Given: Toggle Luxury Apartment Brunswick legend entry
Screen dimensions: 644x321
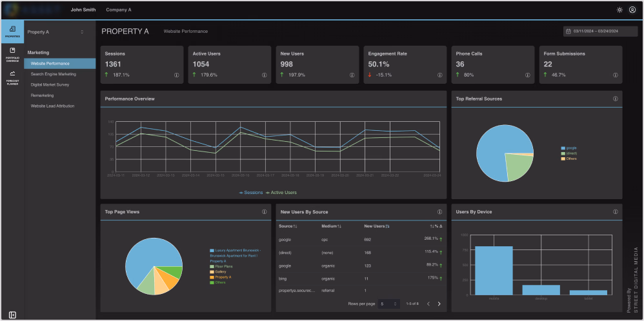Looking at the screenshot, I should [x=236, y=255].
